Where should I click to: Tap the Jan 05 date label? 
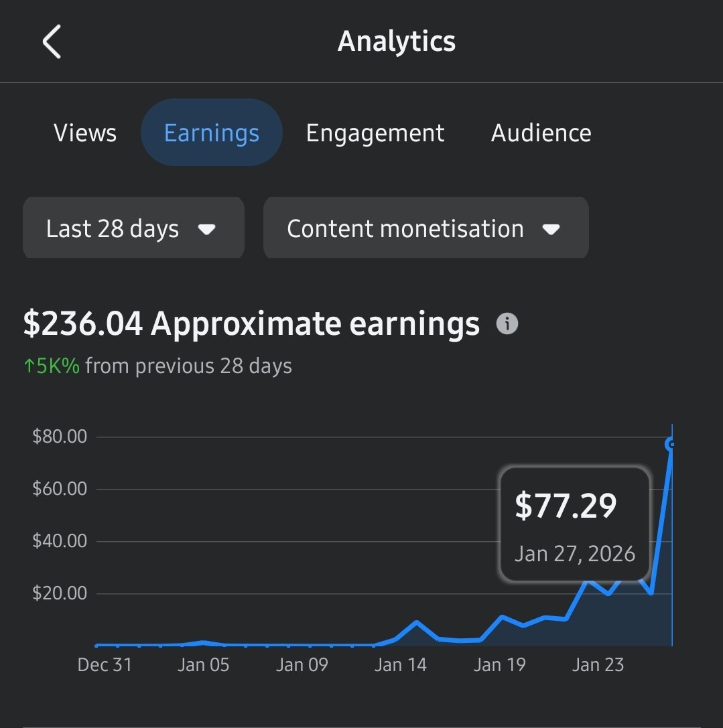pyautogui.click(x=204, y=665)
